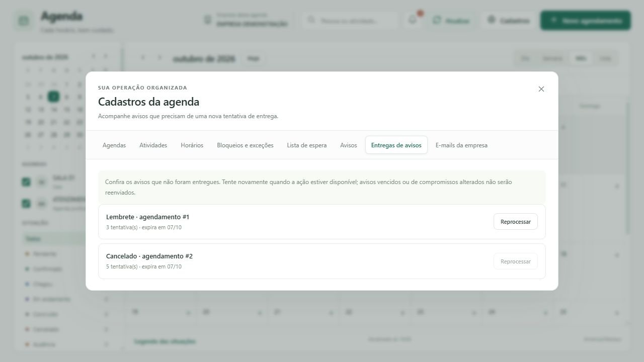Select the Bloqueios e exceções tab
This screenshot has height=362, width=644.
pyautogui.click(x=245, y=145)
